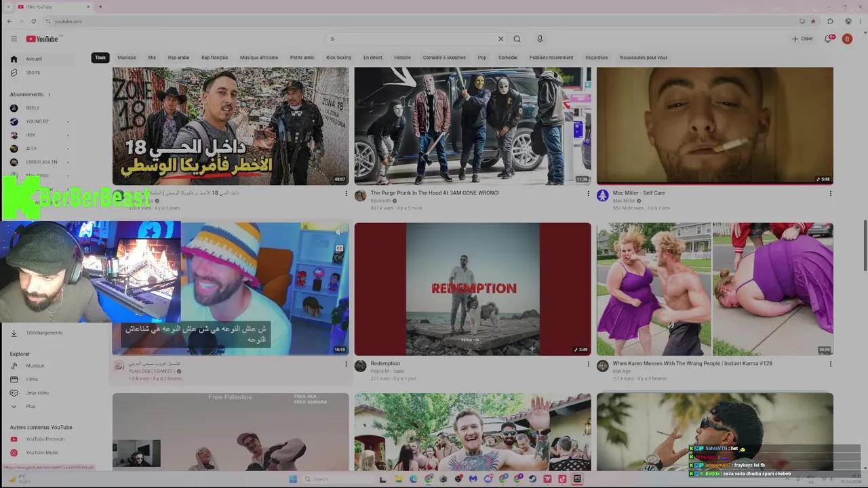This screenshot has height=488, width=868.
Task: Open Téléchargements in the sidebar
Action: tap(42, 333)
